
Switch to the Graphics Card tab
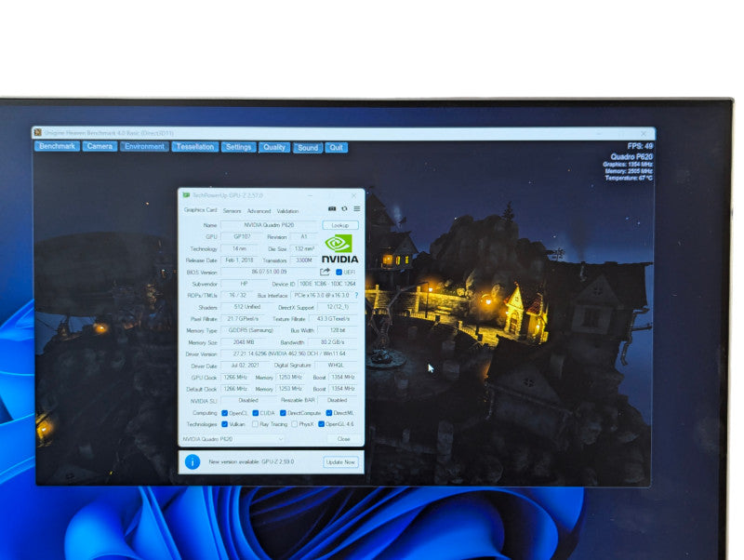200,209
